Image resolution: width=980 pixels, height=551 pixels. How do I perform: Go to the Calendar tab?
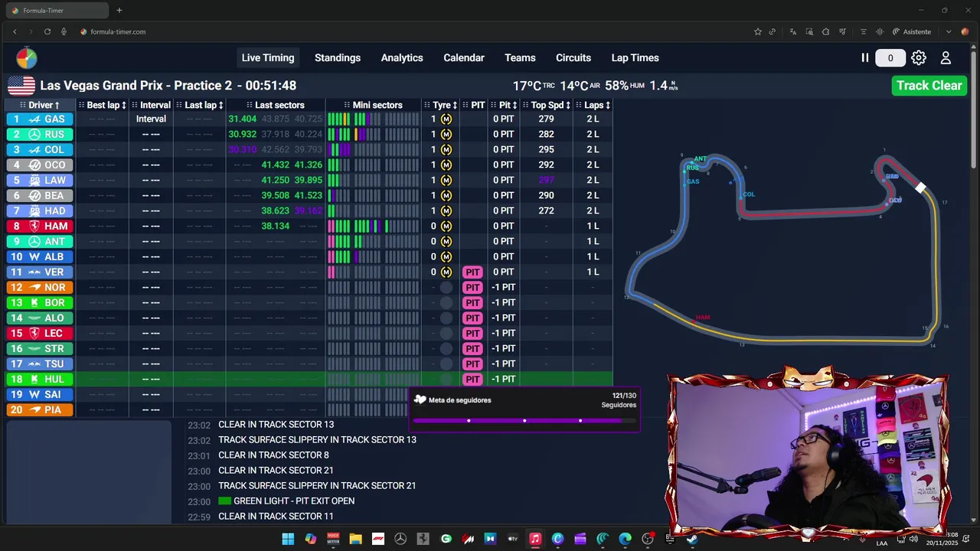pos(464,58)
